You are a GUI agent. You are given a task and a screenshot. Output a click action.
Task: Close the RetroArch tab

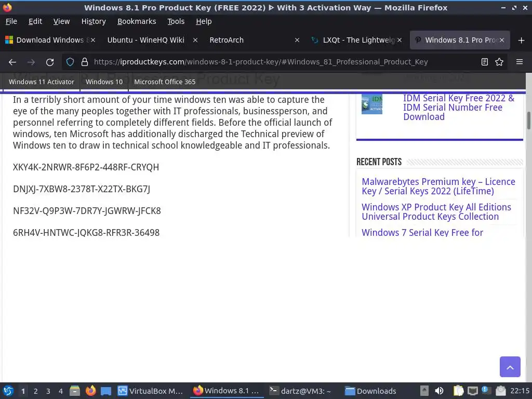click(297, 40)
